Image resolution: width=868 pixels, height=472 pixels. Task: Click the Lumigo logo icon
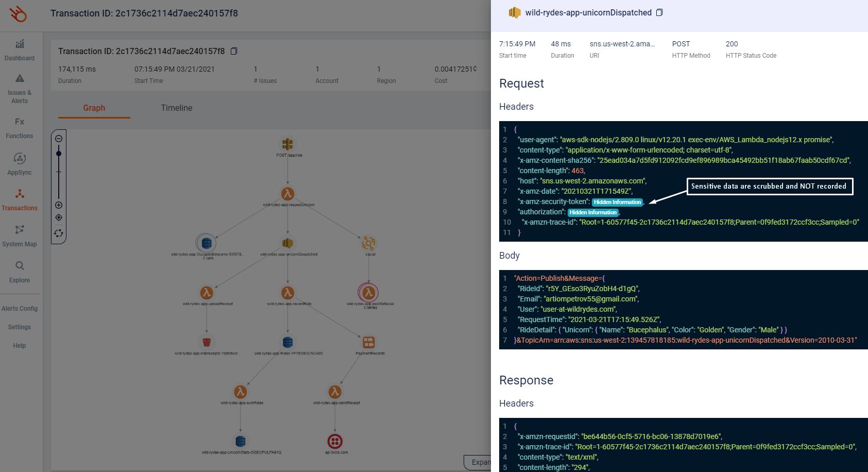coord(19,14)
